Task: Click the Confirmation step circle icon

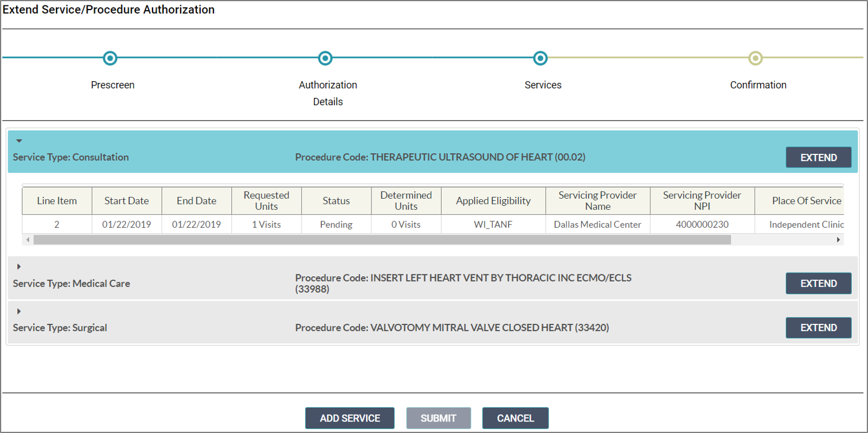Action: tap(755, 58)
